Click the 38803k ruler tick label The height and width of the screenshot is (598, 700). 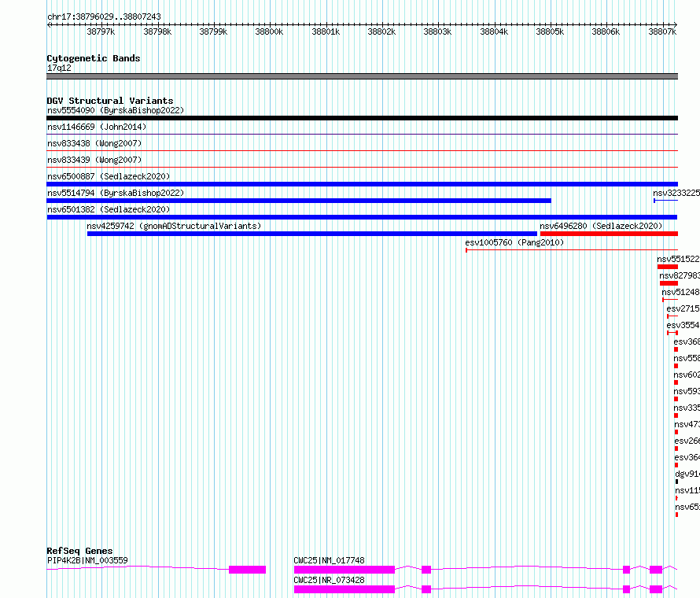[x=437, y=31]
